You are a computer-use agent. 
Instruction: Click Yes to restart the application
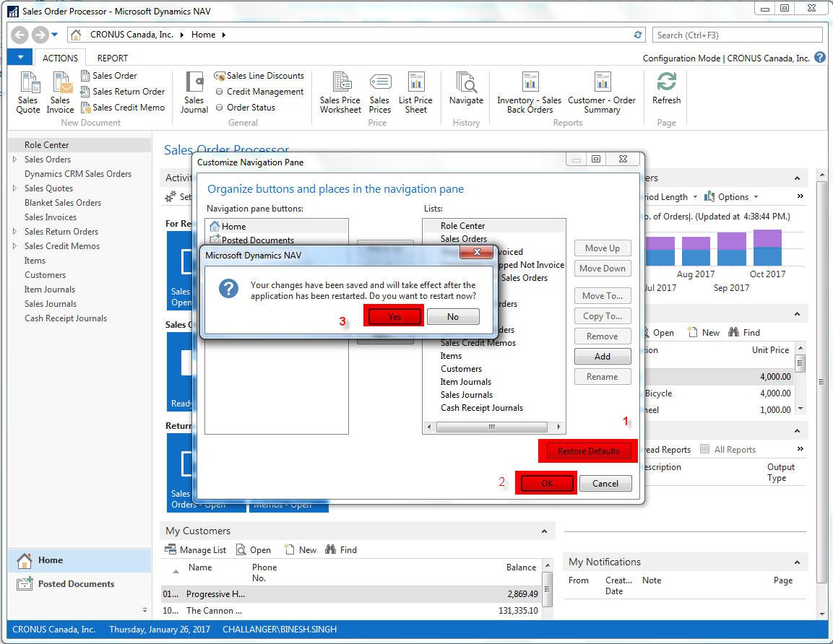click(x=393, y=316)
